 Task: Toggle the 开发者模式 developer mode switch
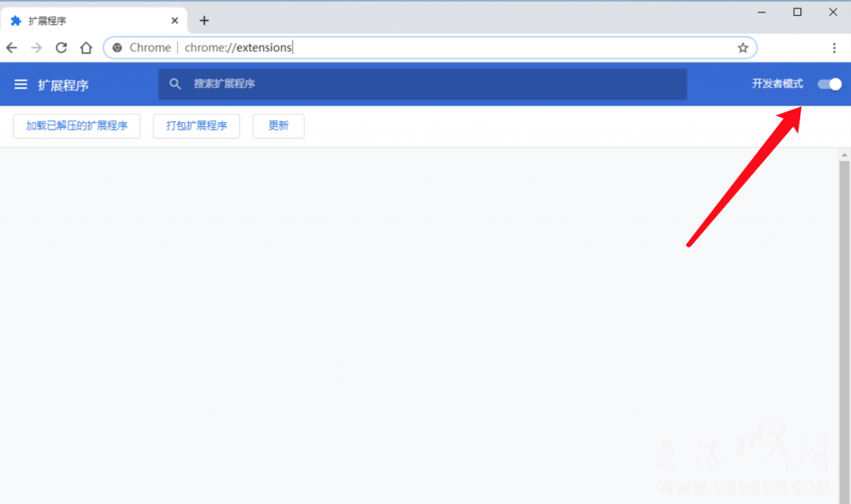click(x=829, y=84)
